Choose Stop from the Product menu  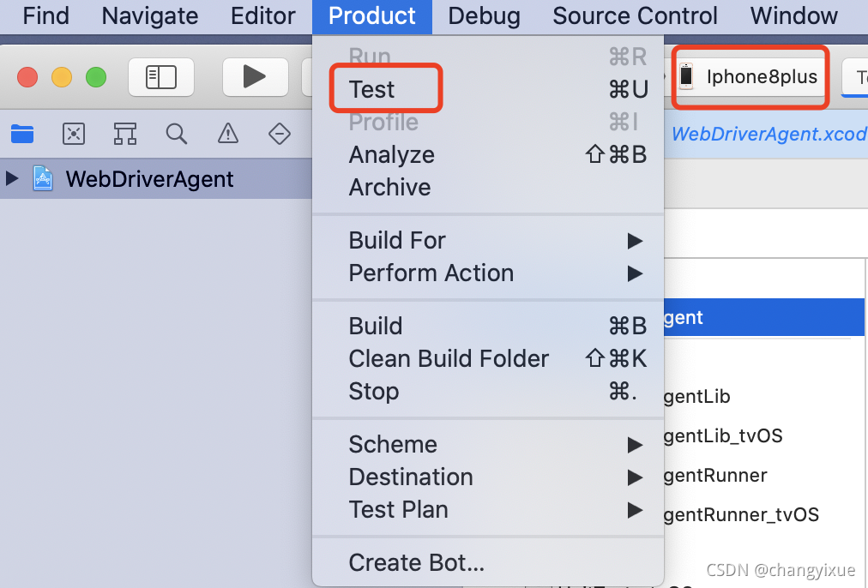(488, 391)
